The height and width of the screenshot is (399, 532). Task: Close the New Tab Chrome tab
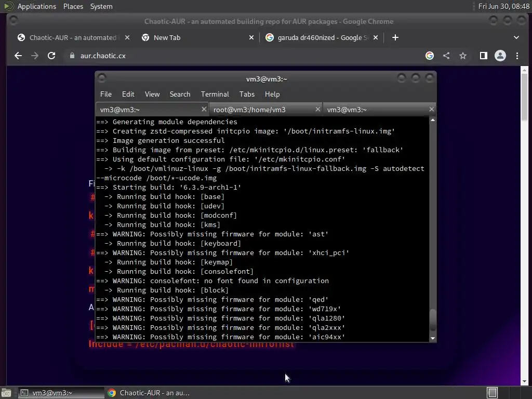[x=251, y=37]
